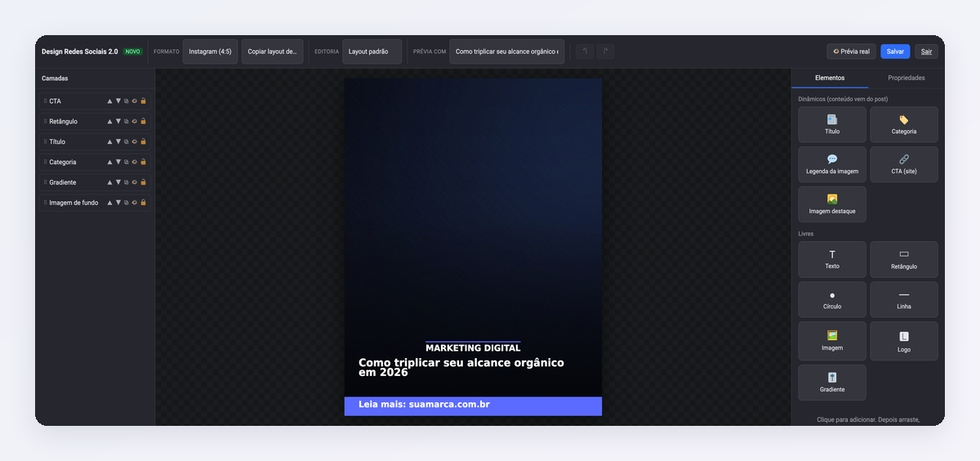Move the Gradiente layer up
The height and width of the screenshot is (461, 980).
[x=109, y=182]
